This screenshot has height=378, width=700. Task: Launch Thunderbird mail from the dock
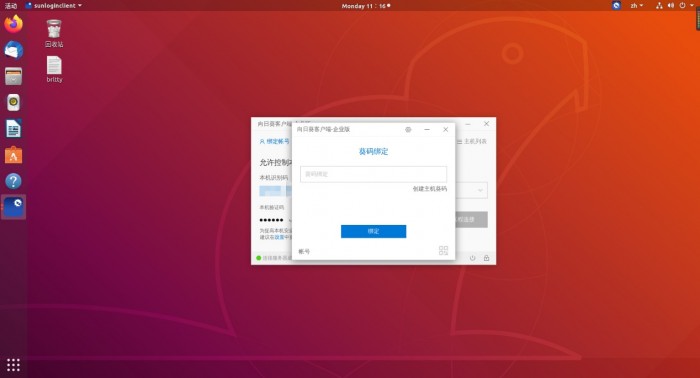13,50
